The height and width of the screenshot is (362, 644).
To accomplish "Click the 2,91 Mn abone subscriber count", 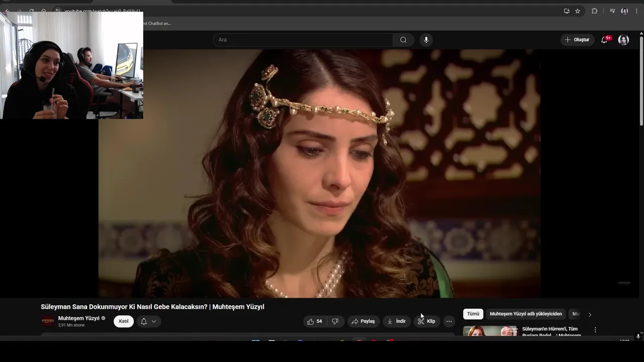I will click(71, 325).
